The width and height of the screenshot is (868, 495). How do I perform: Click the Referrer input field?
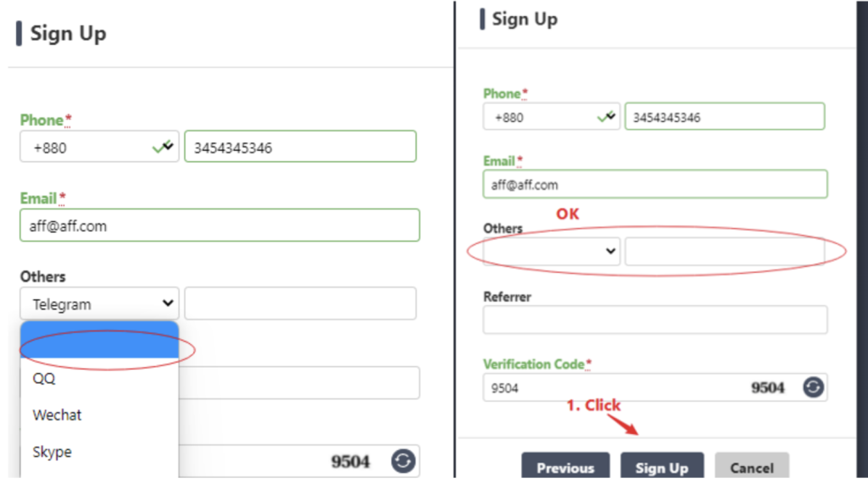pos(654,320)
